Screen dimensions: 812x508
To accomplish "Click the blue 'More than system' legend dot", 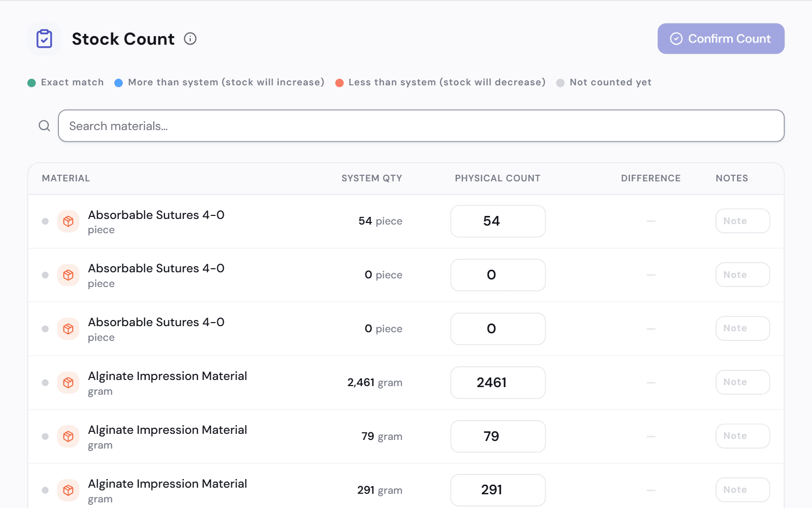I will 119,83.
